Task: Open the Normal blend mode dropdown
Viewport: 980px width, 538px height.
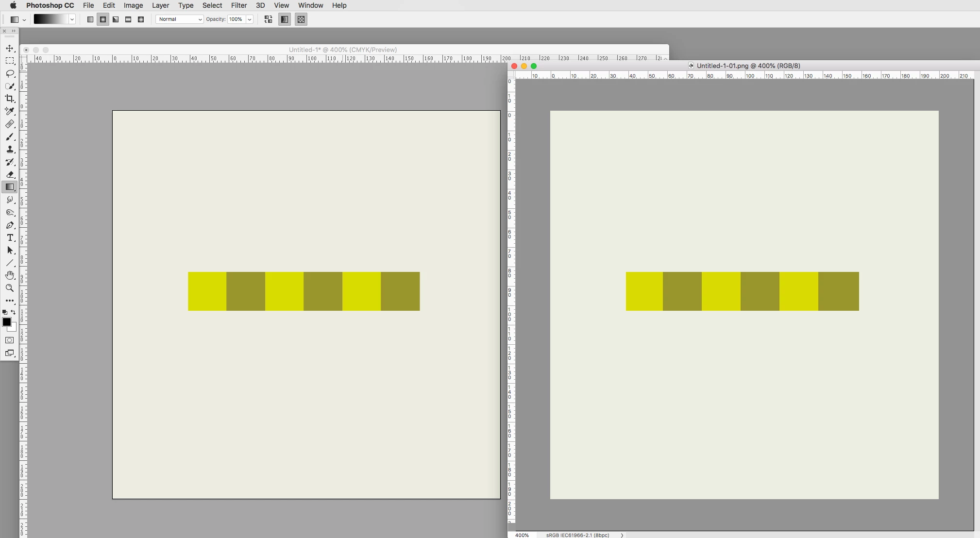Action: (x=179, y=19)
